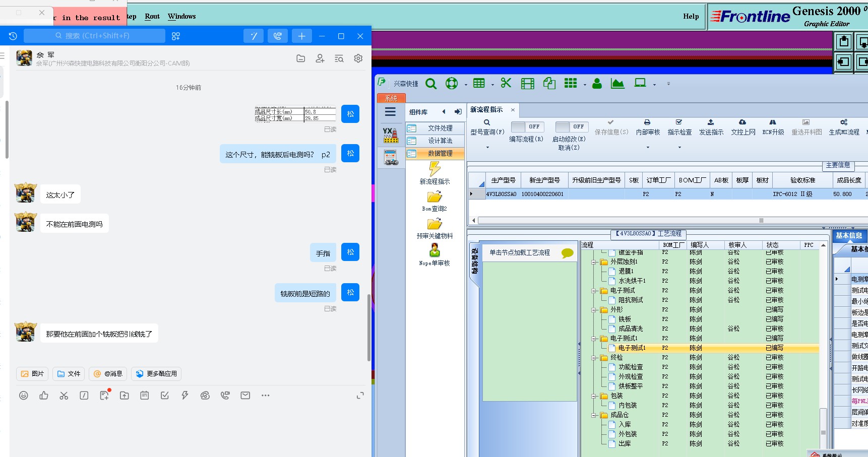The image size is (868, 457).
Task: Select the green scissors cut icon
Action: coord(506,83)
